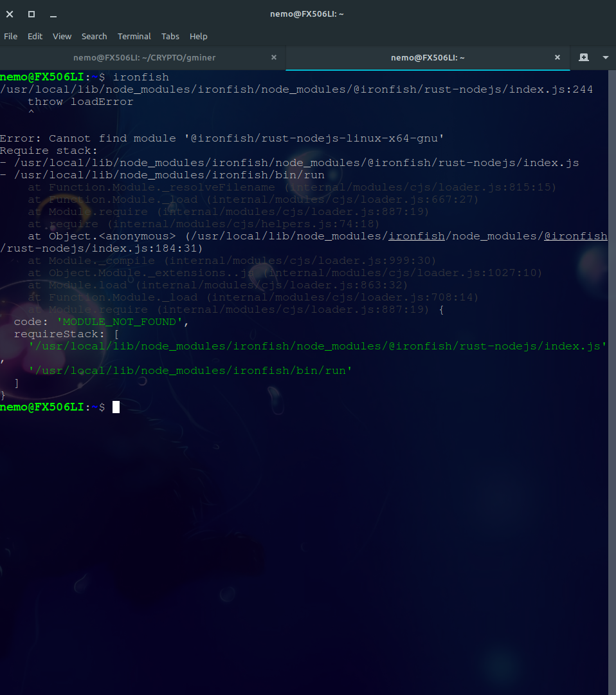Click the 'Require stack:' text
Image resolution: width=616 pixels, height=695 pixels.
click(x=49, y=151)
